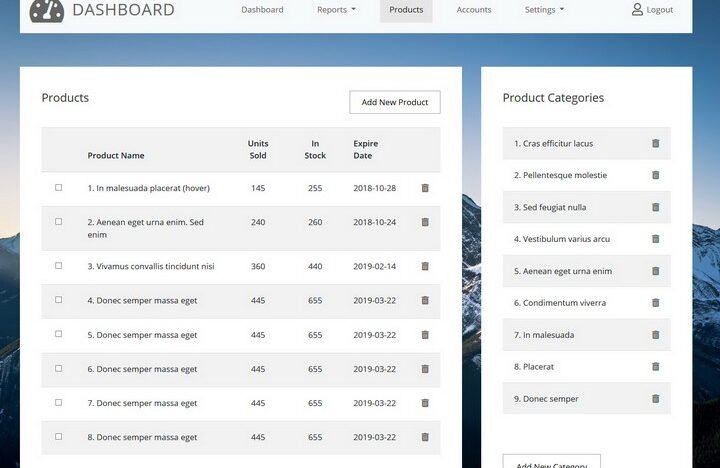Screen dimensions: 720x468
Task: Click trash icon for product row 7
Action: tap(425, 403)
